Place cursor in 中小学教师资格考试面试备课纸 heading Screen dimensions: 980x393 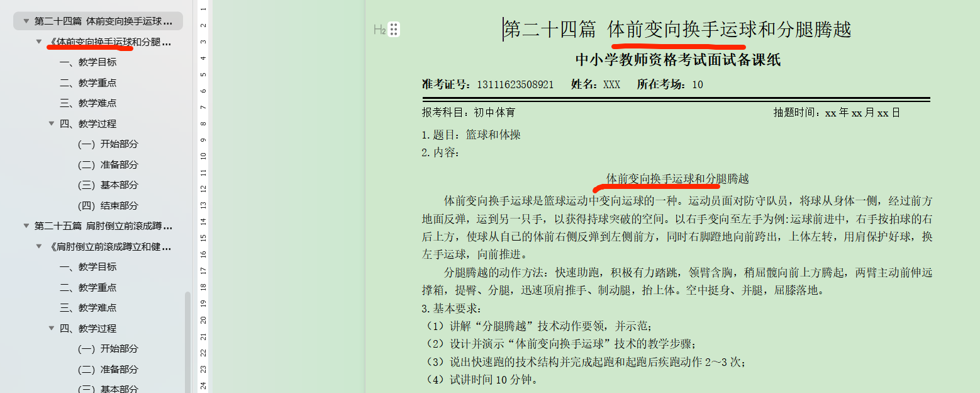[677, 60]
